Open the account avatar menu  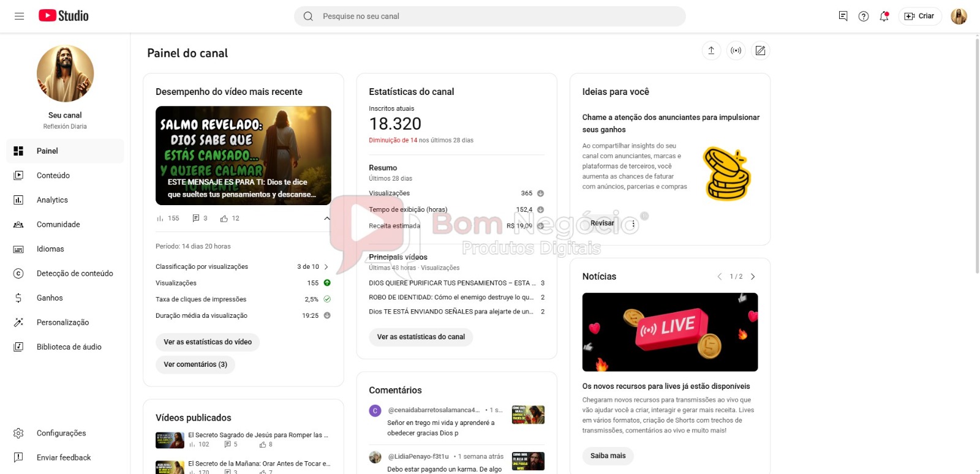click(x=959, y=16)
